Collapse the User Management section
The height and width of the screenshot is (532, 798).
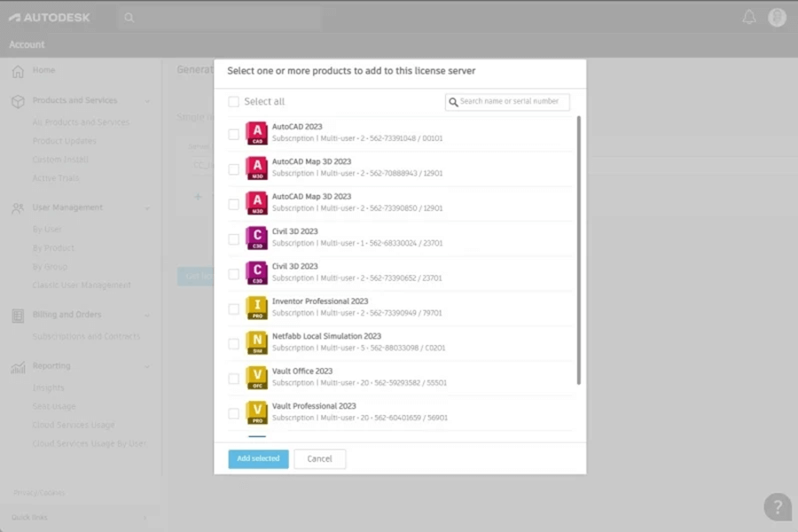(147, 207)
